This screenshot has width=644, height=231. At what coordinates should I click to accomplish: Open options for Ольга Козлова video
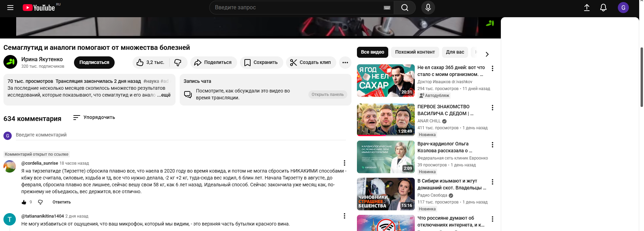(x=493, y=145)
